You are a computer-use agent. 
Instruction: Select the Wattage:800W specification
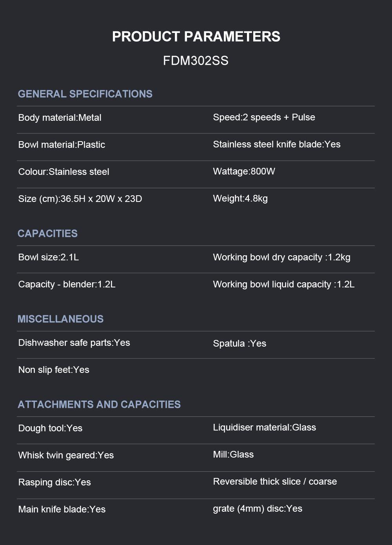244,171
